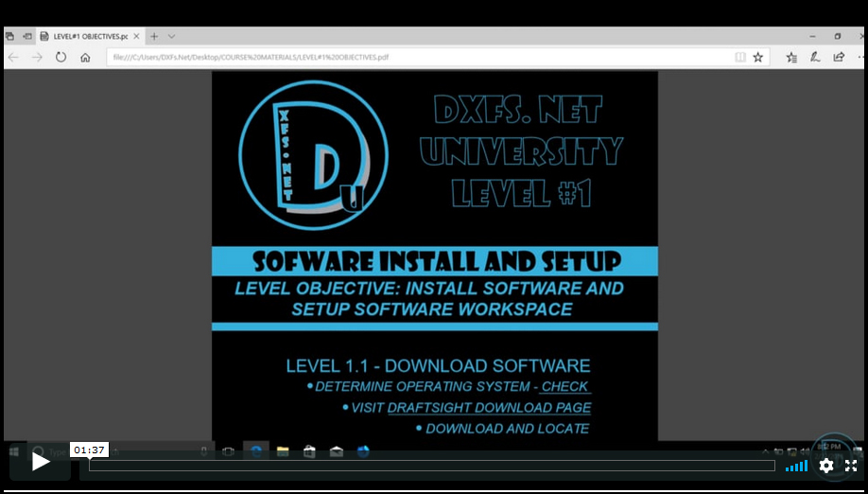Click the Windows taskbar search box
This screenshot has width=868, height=494.
(119, 451)
